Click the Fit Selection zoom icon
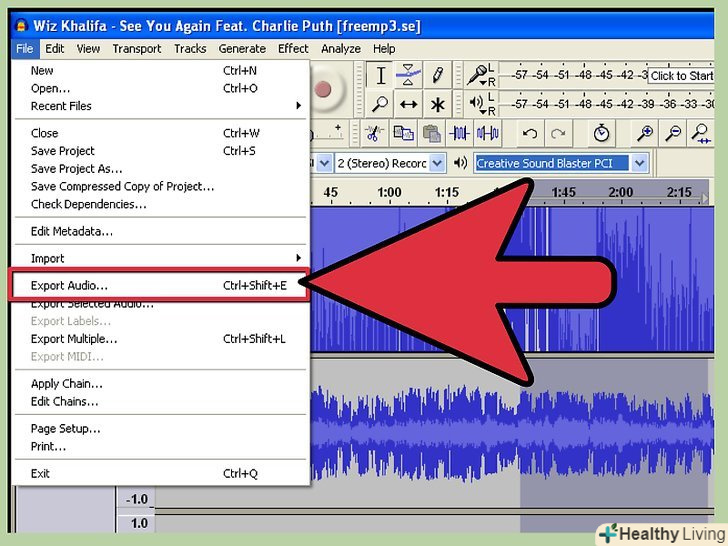 click(x=701, y=133)
